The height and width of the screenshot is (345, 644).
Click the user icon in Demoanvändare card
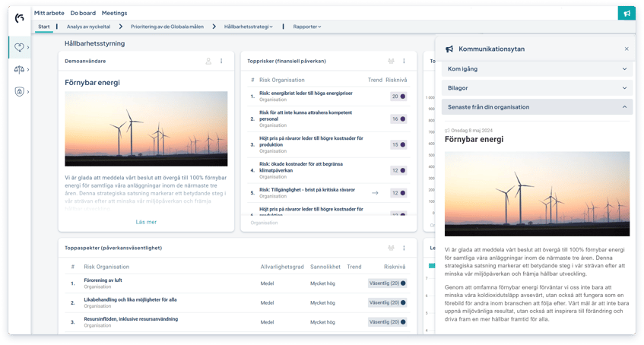pyautogui.click(x=208, y=61)
